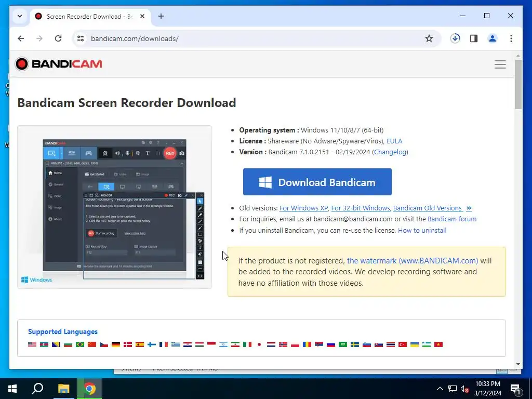Show hidden system tray icons
Viewport: 532px width, 399px height.
pyautogui.click(x=440, y=389)
